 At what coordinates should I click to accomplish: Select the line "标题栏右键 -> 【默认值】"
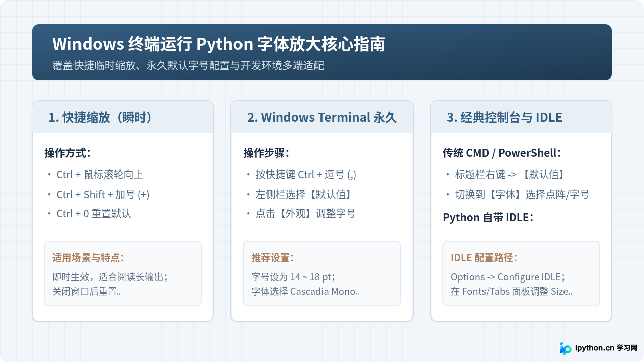click(x=510, y=175)
